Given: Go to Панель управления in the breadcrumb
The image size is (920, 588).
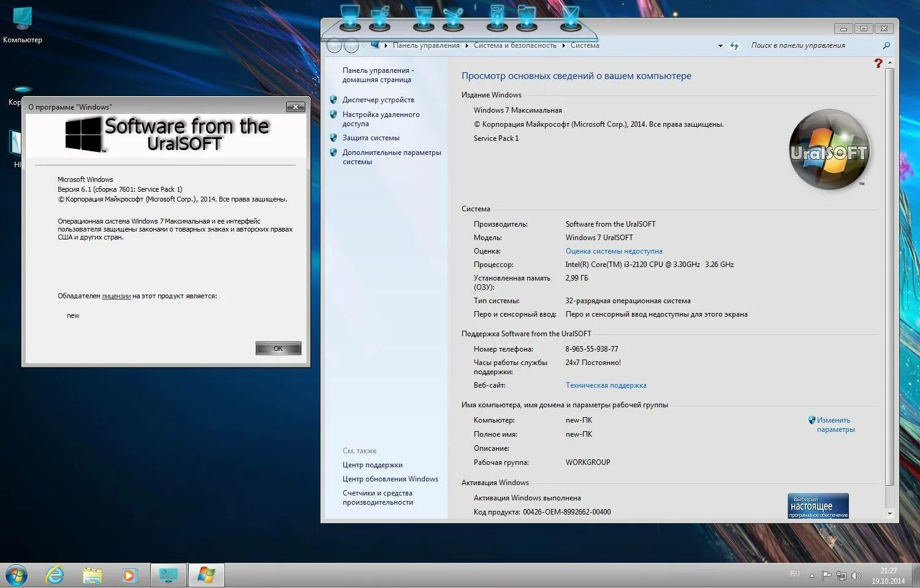Looking at the screenshot, I should pyautogui.click(x=426, y=45).
